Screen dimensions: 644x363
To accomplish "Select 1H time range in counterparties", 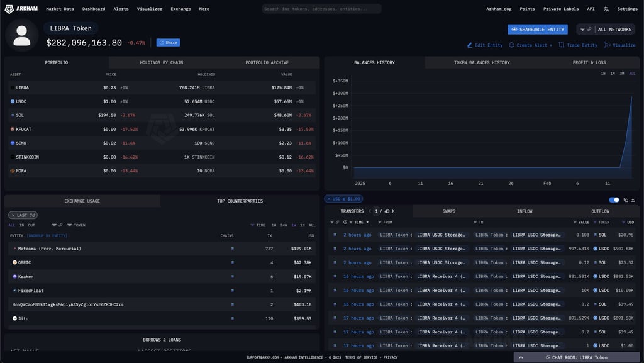I will point(274,225).
